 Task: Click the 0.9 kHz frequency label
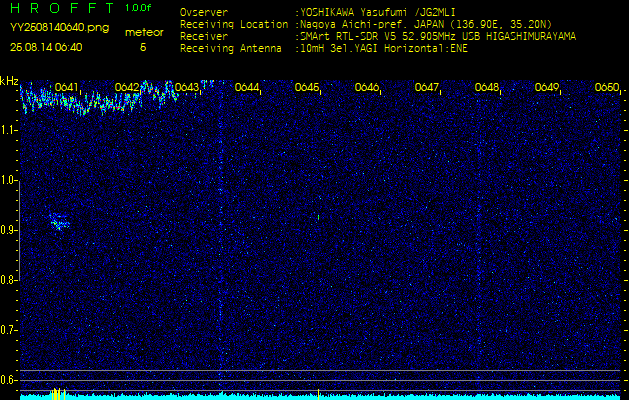coord(9,230)
